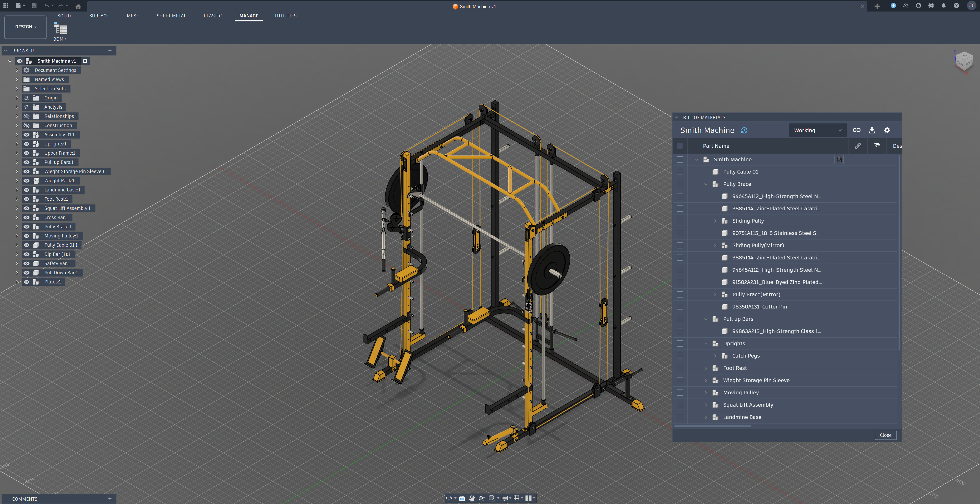Go to the Home tab icon
The image size is (980, 504).
point(78,6)
